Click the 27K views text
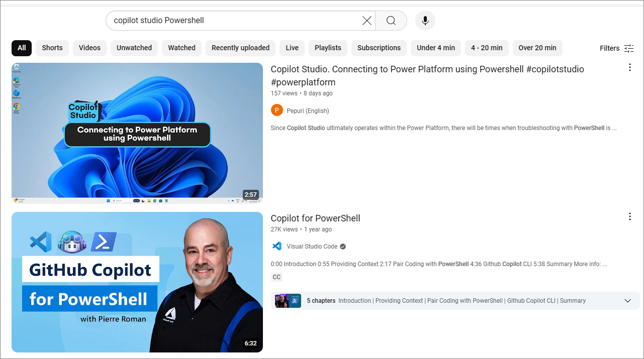The height and width of the screenshot is (359, 644). (x=284, y=229)
